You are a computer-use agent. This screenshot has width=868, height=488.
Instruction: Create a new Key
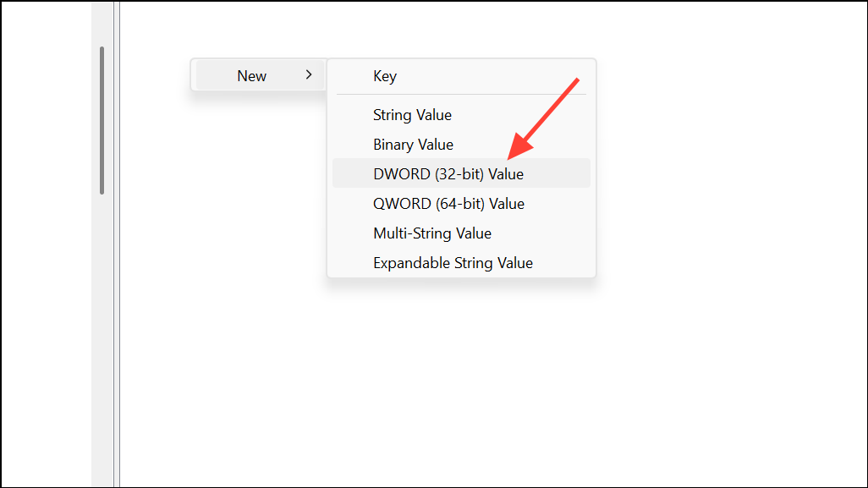click(x=384, y=76)
